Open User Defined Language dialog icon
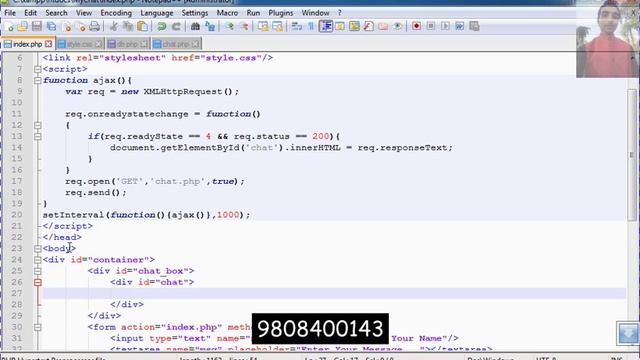The width and height of the screenshot is (640, 360). click(340, 27)
